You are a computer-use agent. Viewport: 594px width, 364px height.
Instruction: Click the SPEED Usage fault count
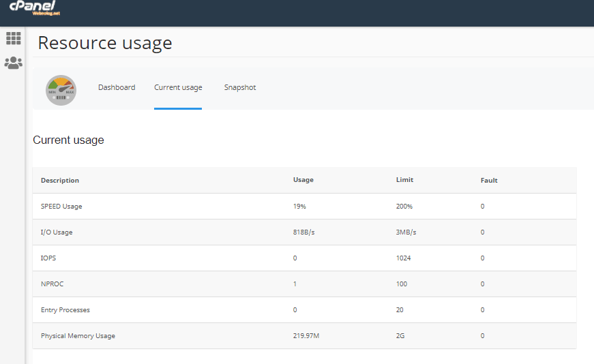click(483, 207)
